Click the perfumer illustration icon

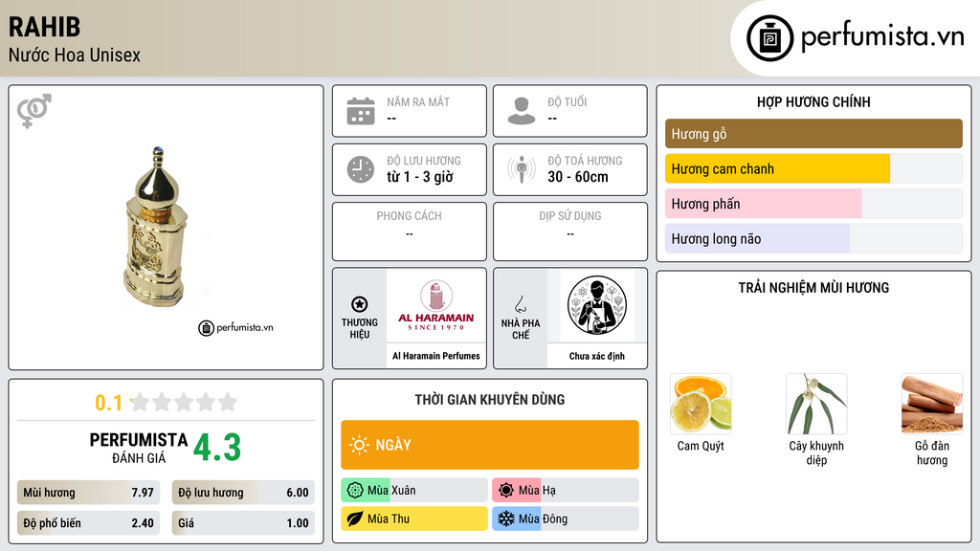[x=597, y=305]
